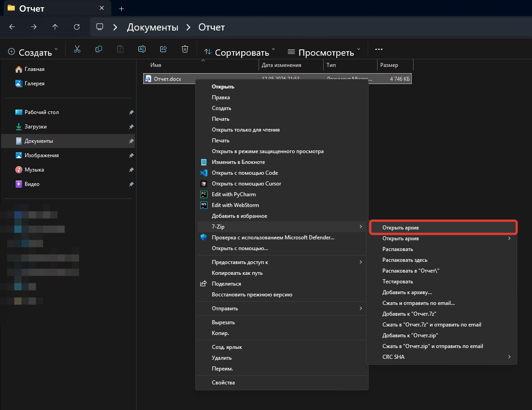Open a new tab with plus button
Screen dimensions: 532x410
122,9
